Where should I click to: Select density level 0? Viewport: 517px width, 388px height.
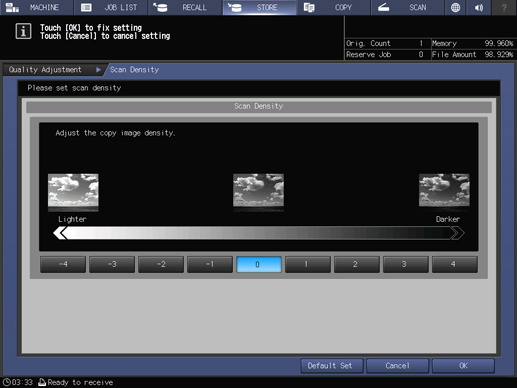[259, 264]
